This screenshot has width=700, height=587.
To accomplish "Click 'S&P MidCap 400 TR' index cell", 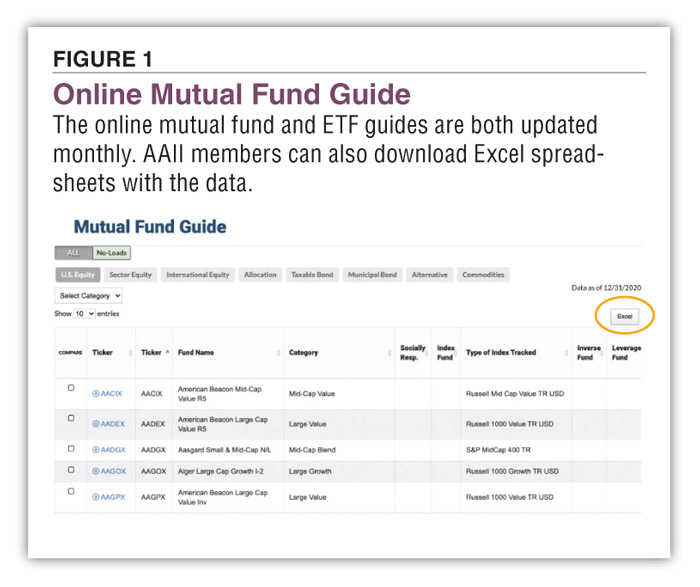I will (x=498, y=450).
